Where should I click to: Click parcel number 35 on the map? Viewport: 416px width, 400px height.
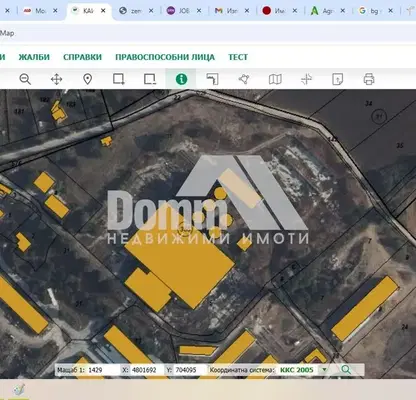click(x=400, y=145)
